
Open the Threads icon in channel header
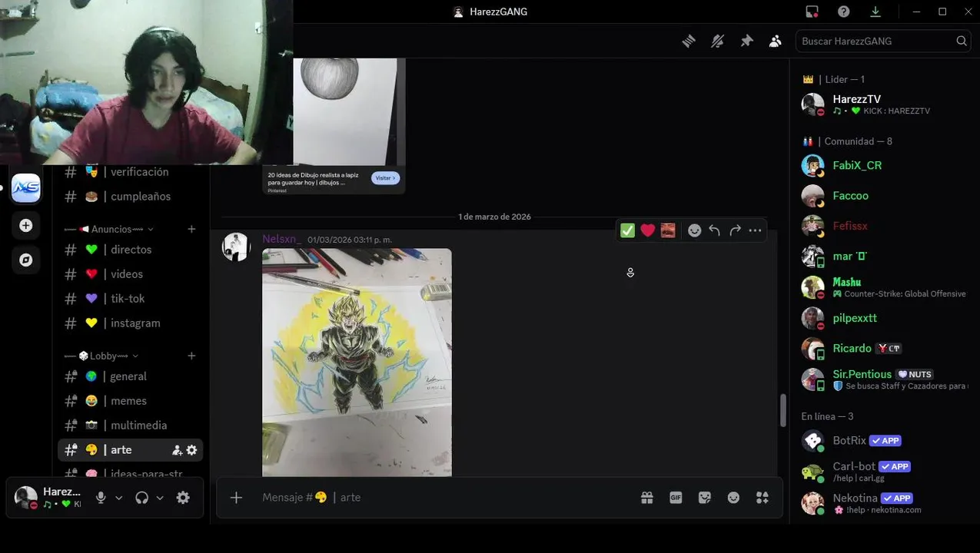pos(689,41)
